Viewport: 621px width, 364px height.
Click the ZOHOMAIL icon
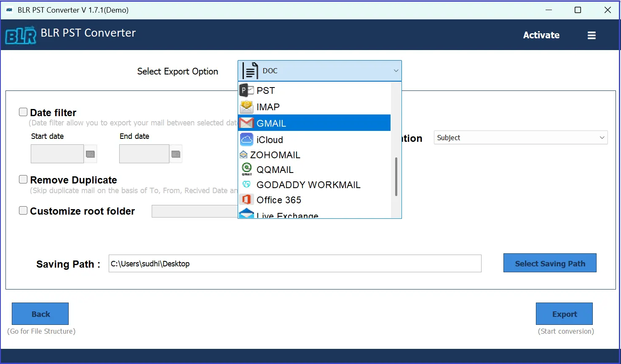coord(244,154)
